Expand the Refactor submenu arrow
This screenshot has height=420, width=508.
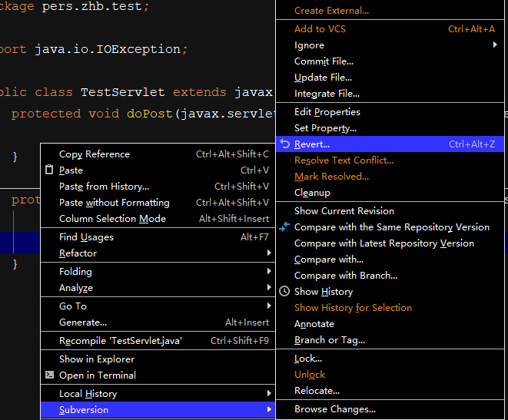click(x=269, y=253)
